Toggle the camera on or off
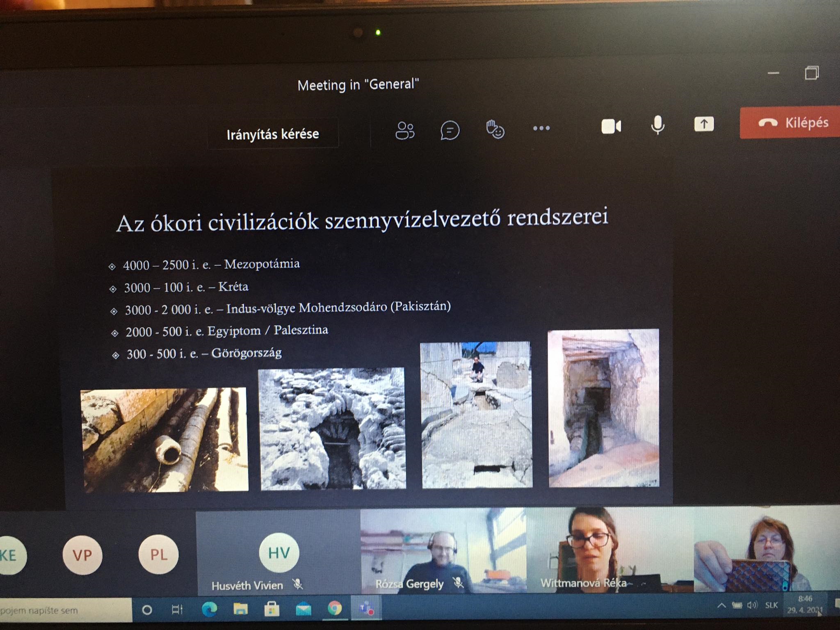Screen dimensions: 840x630 click(611, 126)
